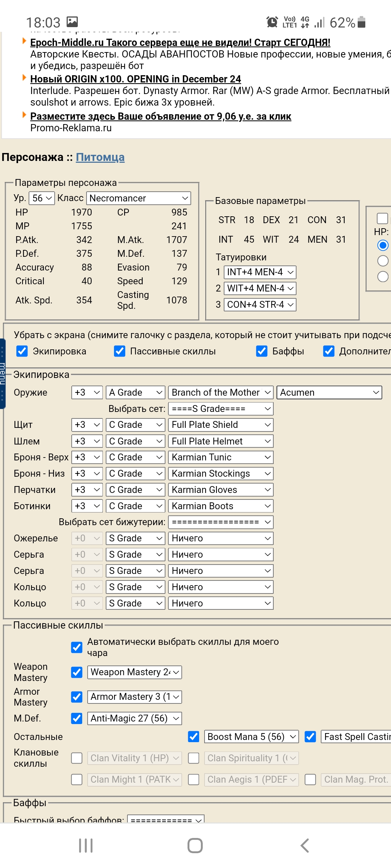Open the Acumen weapon special ability dropdown
The image size is (391, 868).
[x=329, y=392]
